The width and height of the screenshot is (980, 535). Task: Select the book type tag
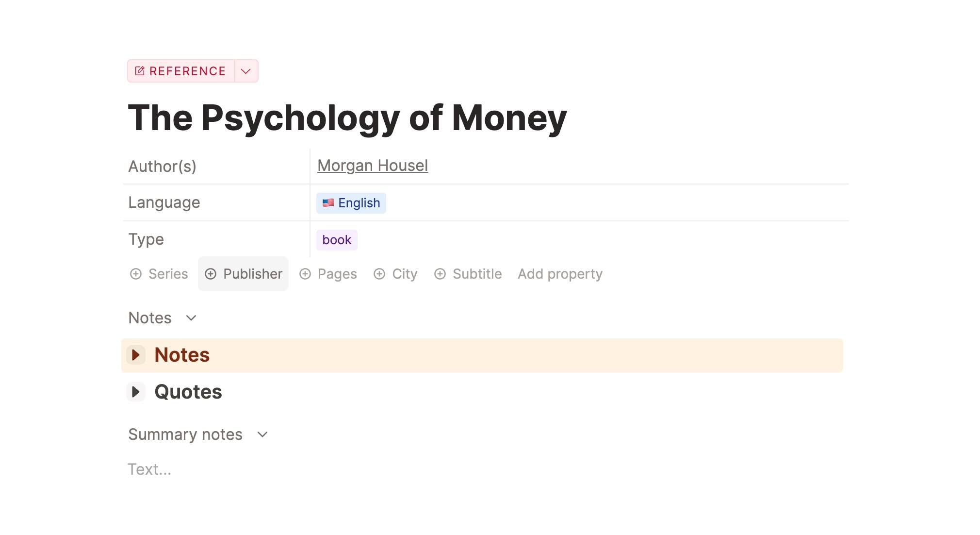point(336,239)
